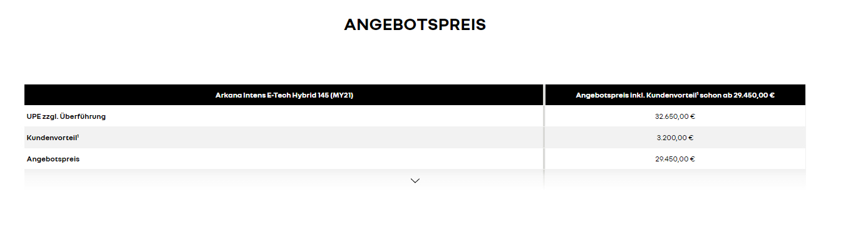Click the MY21 model year text
Viewport: 868px width, 229px height.
[341, 95]
